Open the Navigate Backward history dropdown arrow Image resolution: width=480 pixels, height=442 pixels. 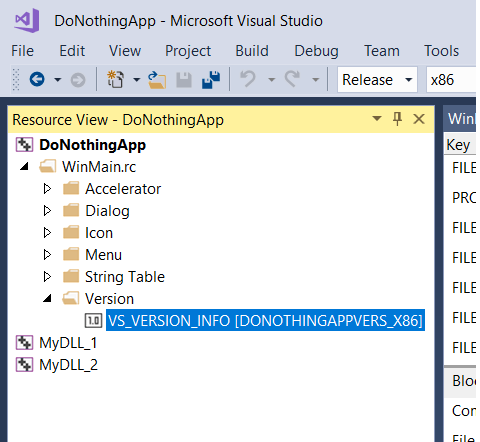[58, 80]
